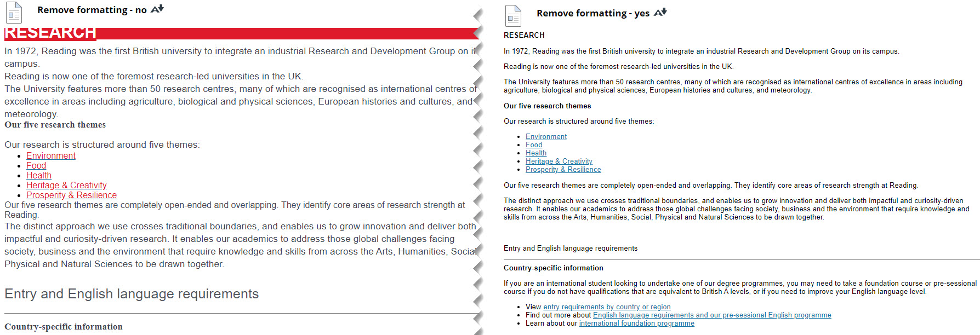
Task: Open the blue Environment link in right panel
Action: pos(546,137)
